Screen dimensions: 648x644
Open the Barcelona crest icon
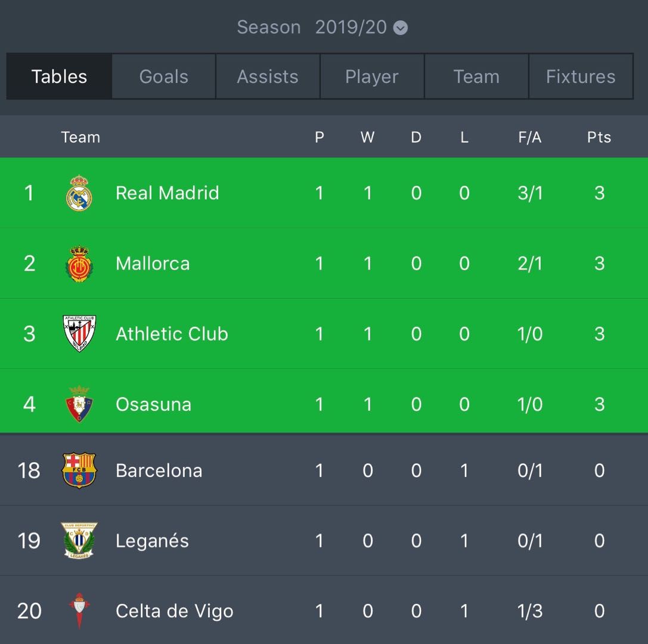click(79, 470)
